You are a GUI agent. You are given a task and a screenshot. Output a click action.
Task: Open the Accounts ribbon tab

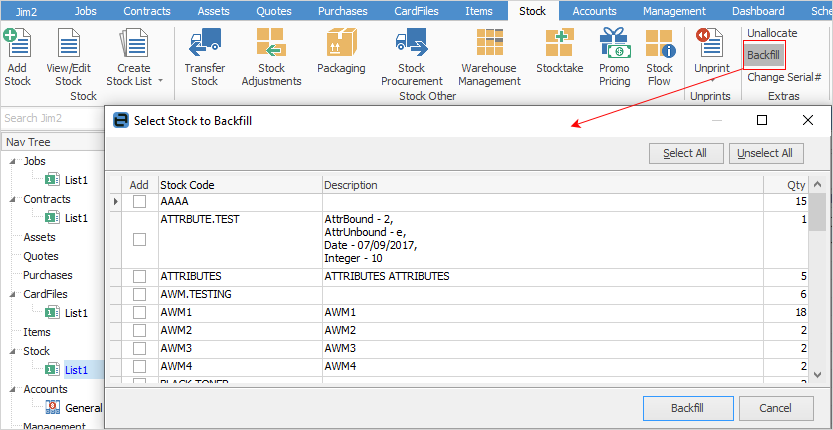click(x=594, y=11)
